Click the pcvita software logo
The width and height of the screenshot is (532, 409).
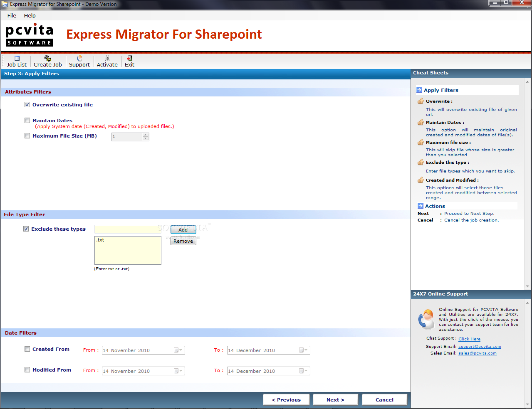29,35
